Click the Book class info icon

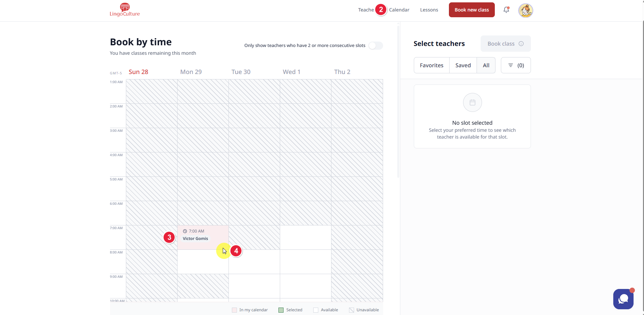click(521, 44)
